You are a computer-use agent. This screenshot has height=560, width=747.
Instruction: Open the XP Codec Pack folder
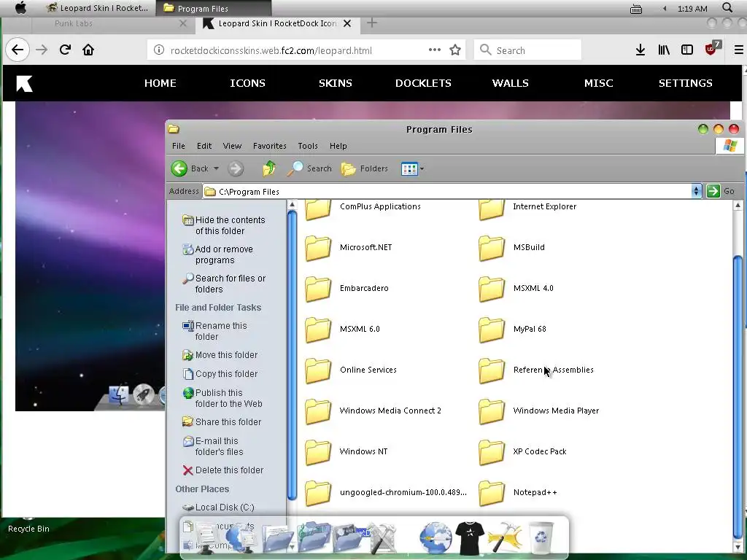[x=522, y=451]
